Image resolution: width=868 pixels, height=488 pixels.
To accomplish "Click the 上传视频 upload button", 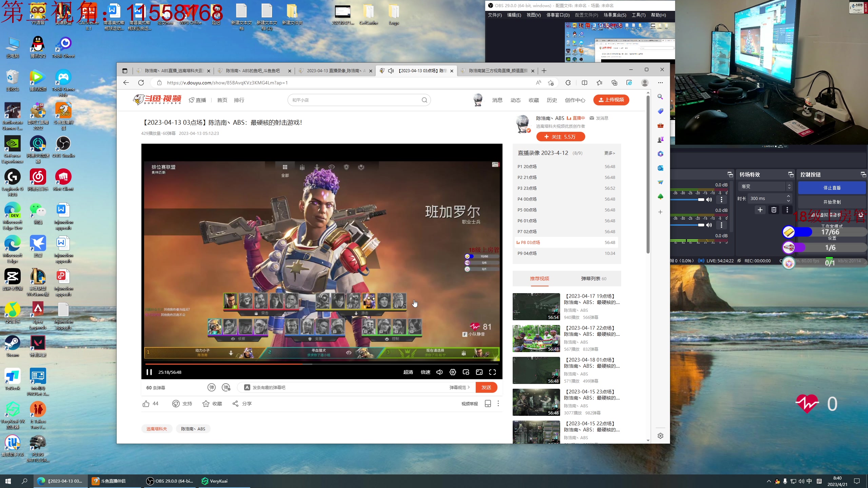I will click(x=611, y=100).
